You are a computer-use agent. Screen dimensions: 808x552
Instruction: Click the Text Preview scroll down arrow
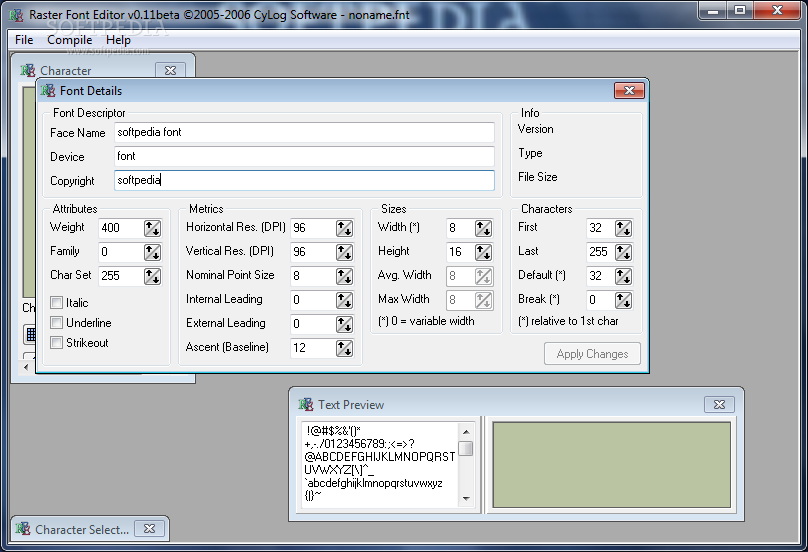coord(466,498)
